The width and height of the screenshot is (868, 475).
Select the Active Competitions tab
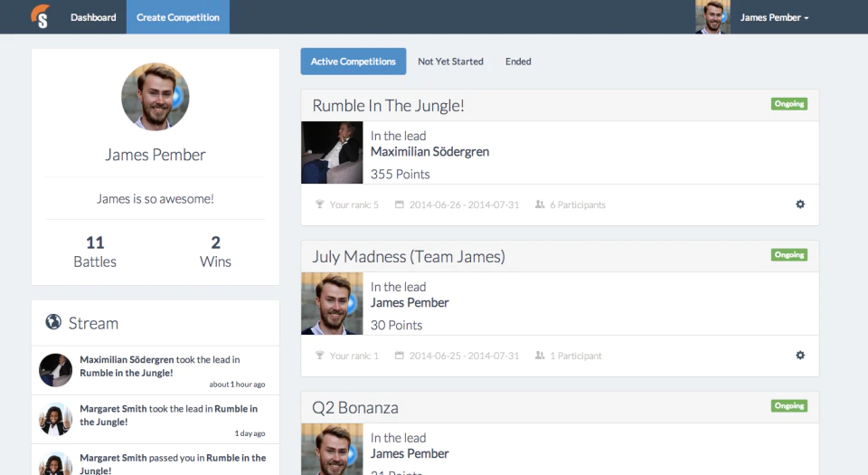pos(354,62)
